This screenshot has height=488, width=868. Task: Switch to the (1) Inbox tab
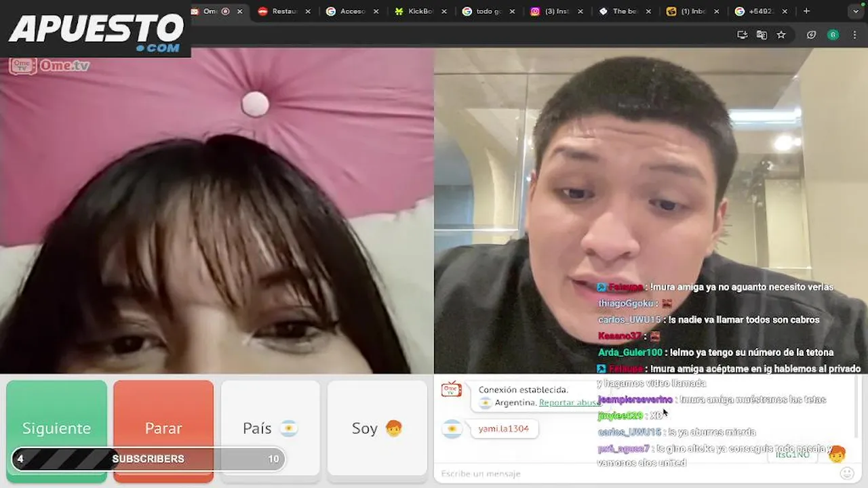[x=692, y=11]
